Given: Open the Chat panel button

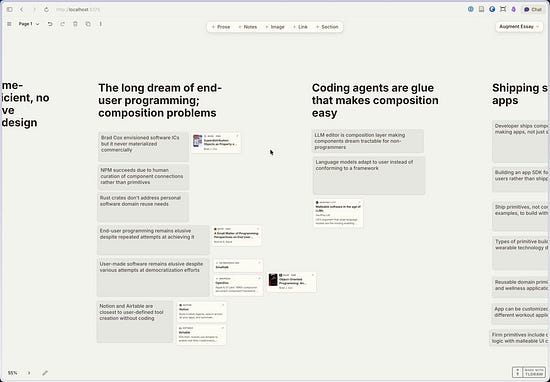Looking at the screenshot, I should coord(533,9).
